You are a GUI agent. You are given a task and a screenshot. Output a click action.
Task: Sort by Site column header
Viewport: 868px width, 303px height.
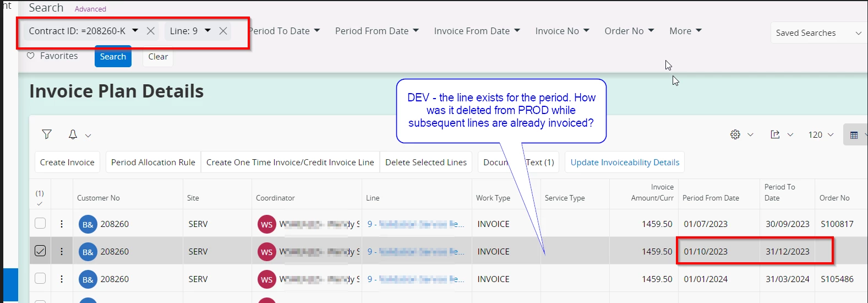click(x=193, y=198)
